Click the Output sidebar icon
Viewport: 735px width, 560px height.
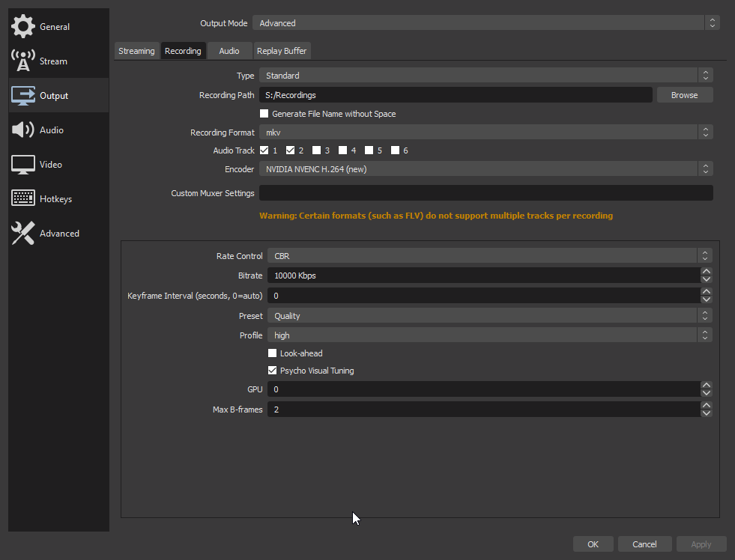coord(23,96)
